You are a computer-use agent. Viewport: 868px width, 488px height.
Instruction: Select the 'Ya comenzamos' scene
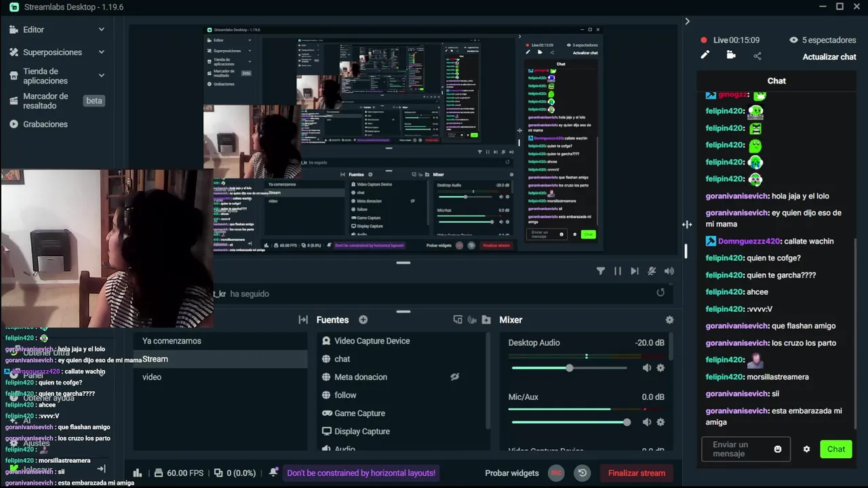[x=220, y=341]
